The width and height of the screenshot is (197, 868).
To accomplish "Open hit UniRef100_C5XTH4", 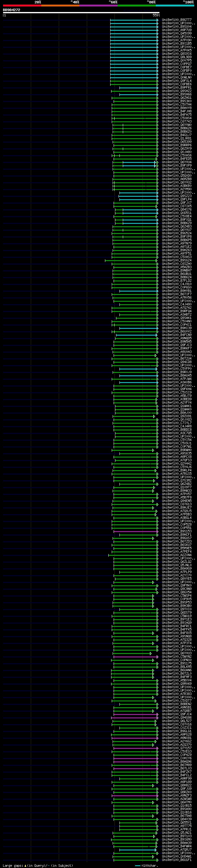I will point(176,104).
